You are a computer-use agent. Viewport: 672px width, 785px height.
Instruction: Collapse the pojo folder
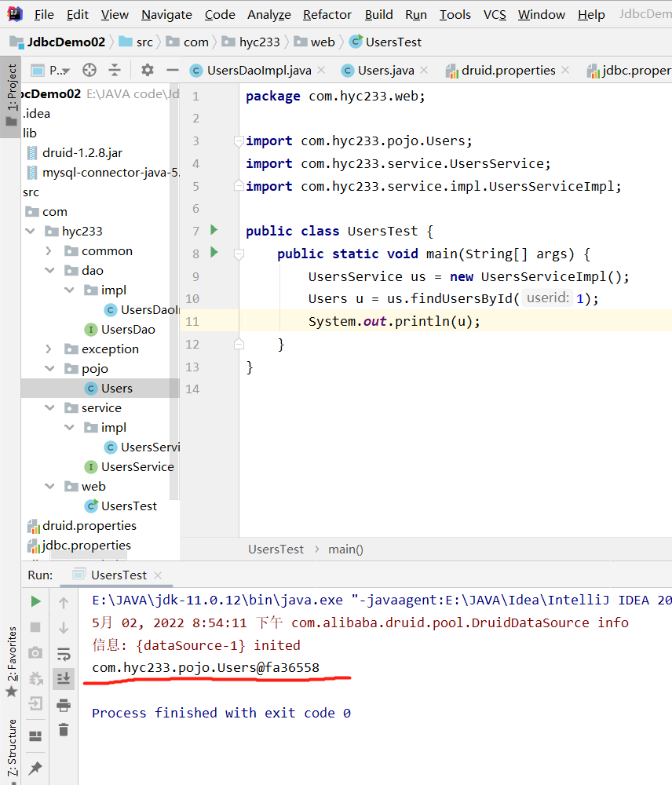49,368
